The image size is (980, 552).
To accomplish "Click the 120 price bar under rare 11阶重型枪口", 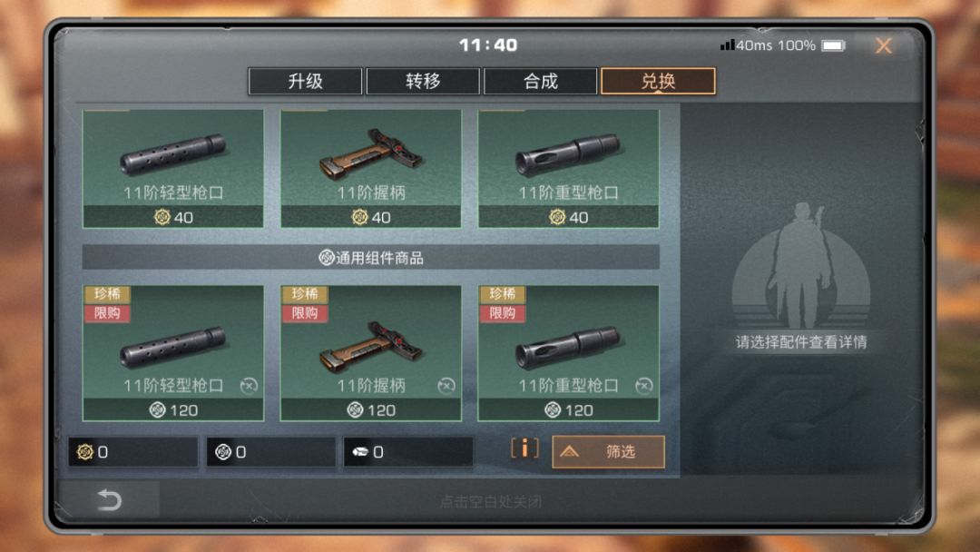I will [569, 410].
